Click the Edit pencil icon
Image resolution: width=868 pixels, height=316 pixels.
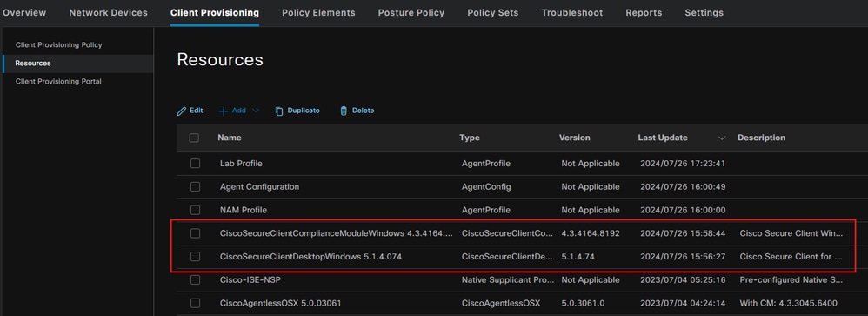(x=182, y=111)
